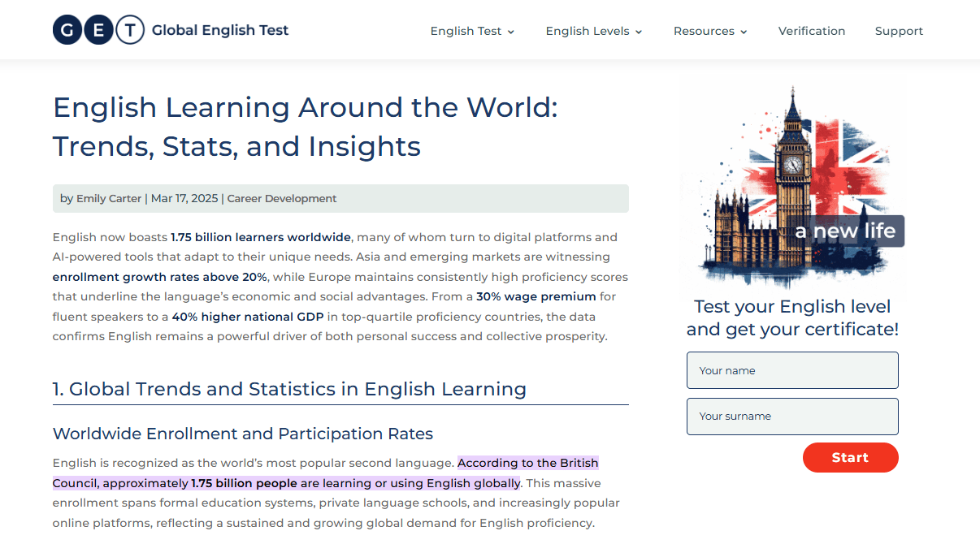Click the Your surname input field
This screenshot has height=544, width=980.
point(792,417)
